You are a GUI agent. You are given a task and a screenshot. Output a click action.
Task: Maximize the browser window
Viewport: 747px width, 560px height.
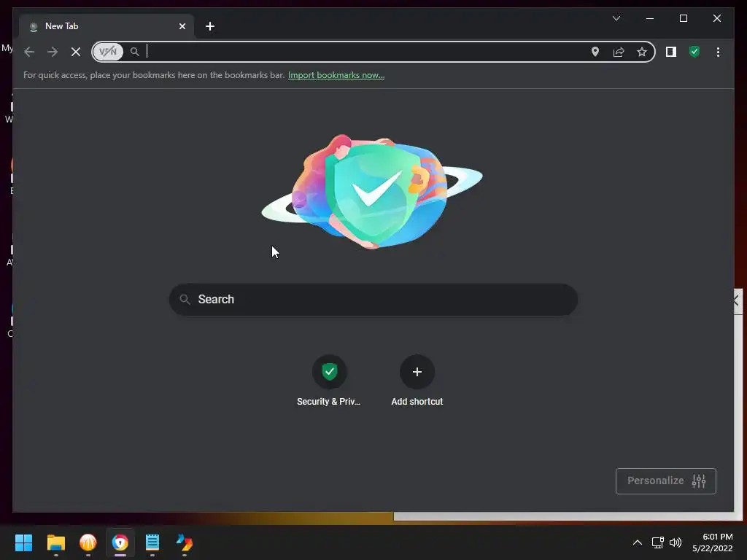point(683,18)
